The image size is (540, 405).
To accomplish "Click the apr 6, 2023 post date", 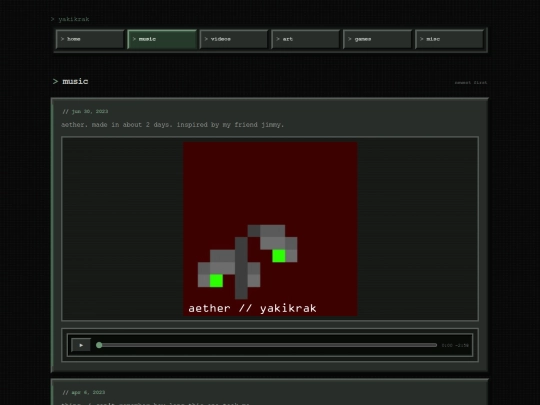I will pyautogui.click(x=84, y=393).
